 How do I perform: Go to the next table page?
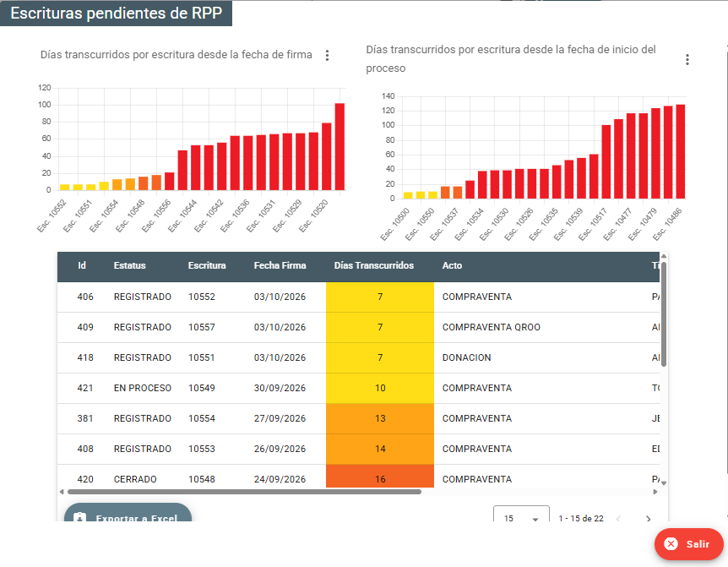point(648,518)
